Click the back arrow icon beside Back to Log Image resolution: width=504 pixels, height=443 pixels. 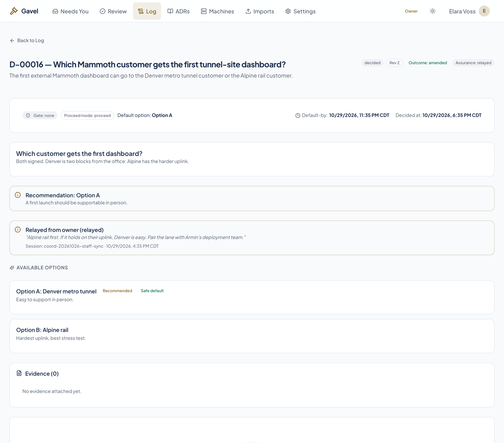pyautogui.click(x=12, y=41)
